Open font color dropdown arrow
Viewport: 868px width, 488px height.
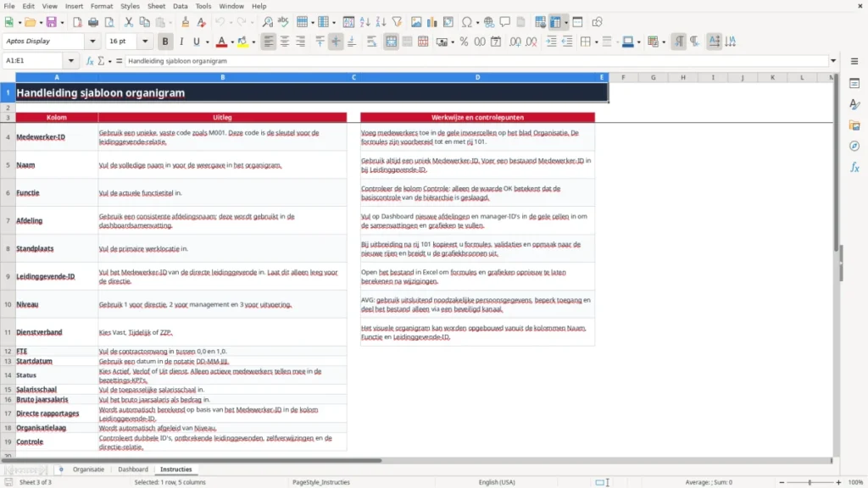pyautogui.click(x=232, y=42)
